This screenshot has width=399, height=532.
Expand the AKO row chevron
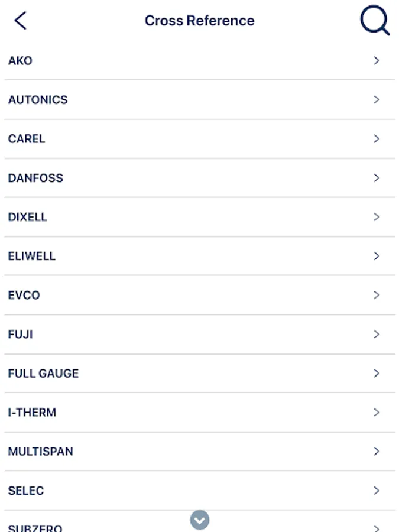pyautogui.click(x=377, y=61)
